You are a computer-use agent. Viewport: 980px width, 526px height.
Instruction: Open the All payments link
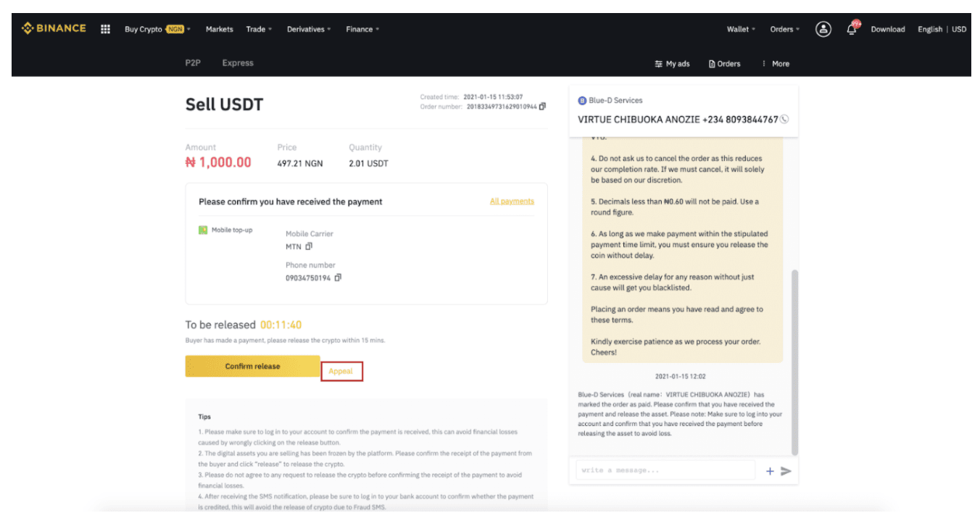pos(512,201)
